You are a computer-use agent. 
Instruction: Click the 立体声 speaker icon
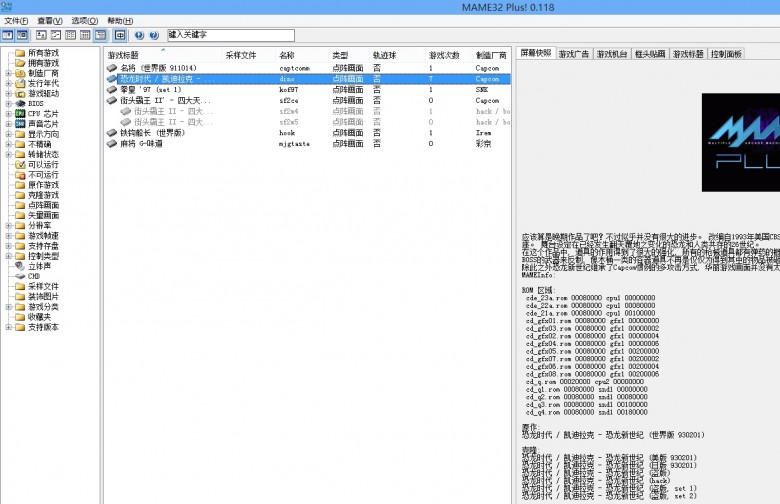click(20, 266)
